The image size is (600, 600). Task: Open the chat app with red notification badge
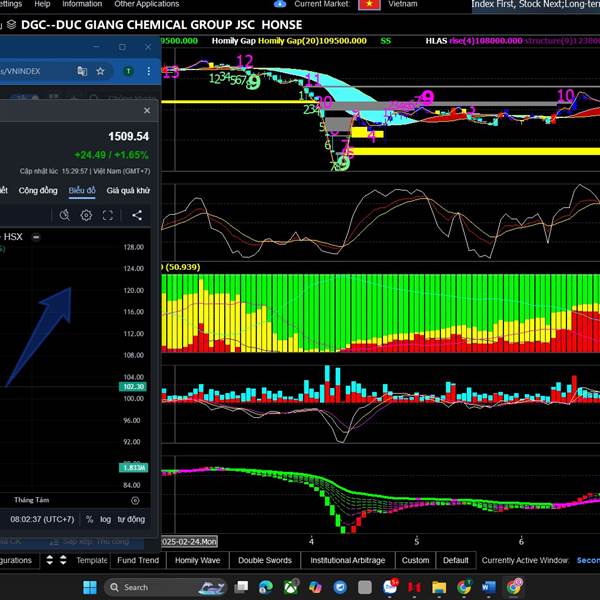click(390, 587)
